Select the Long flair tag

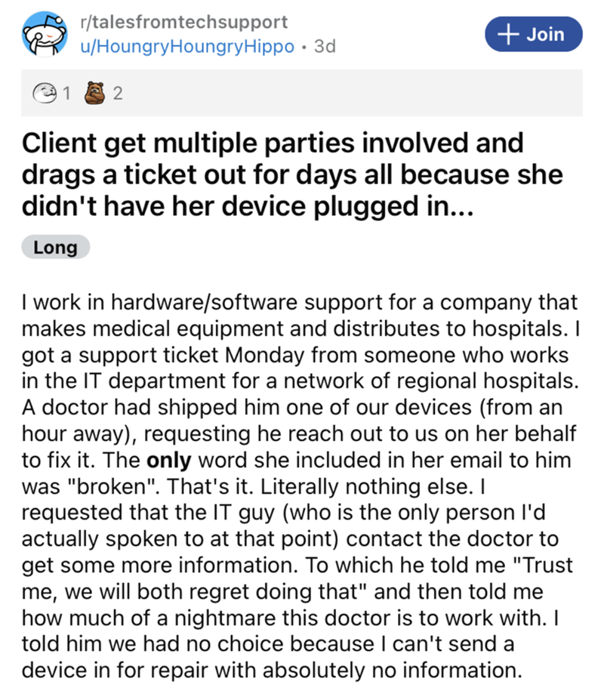pos(56,247)
